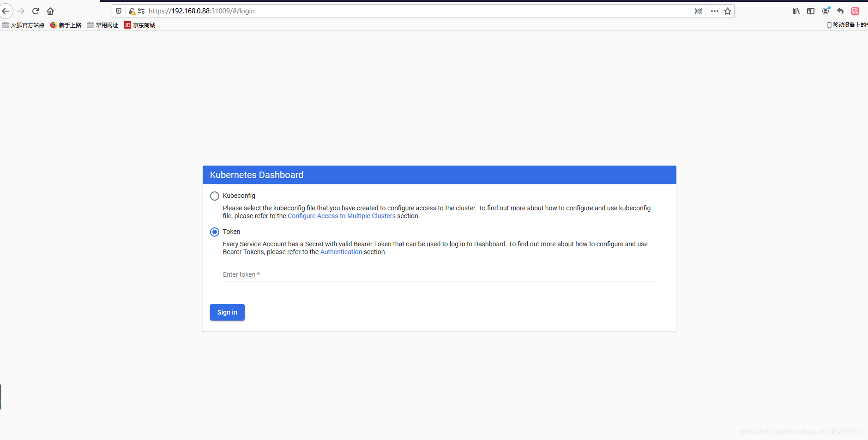Focus the Enter token input field
The image size is (868, 440).
tap(440, 274)
